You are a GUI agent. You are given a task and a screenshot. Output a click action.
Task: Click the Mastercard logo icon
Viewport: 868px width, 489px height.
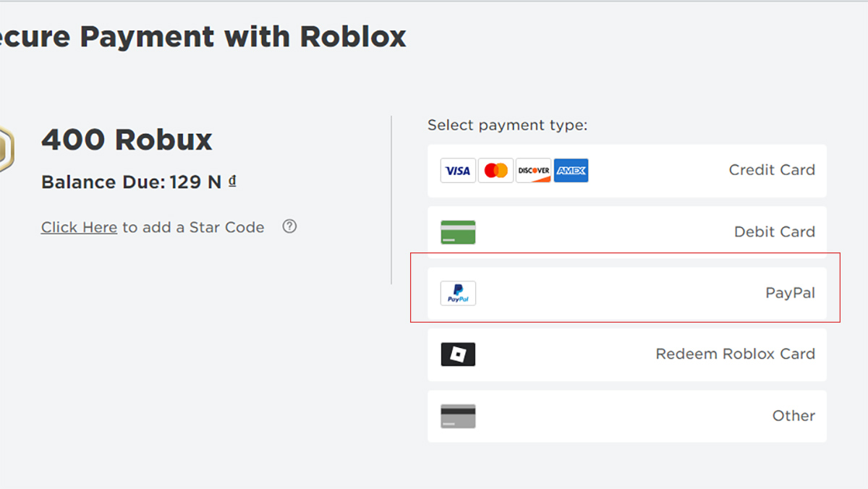point(495,170)
